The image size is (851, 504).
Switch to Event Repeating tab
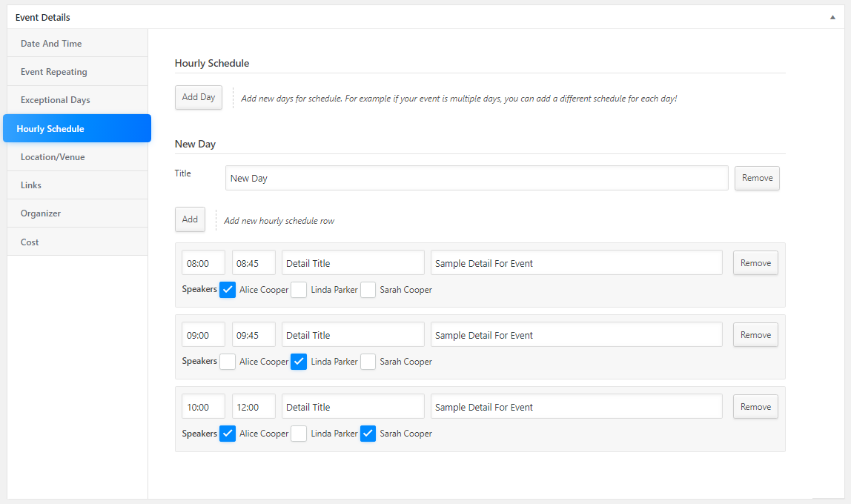pos(54,72)
